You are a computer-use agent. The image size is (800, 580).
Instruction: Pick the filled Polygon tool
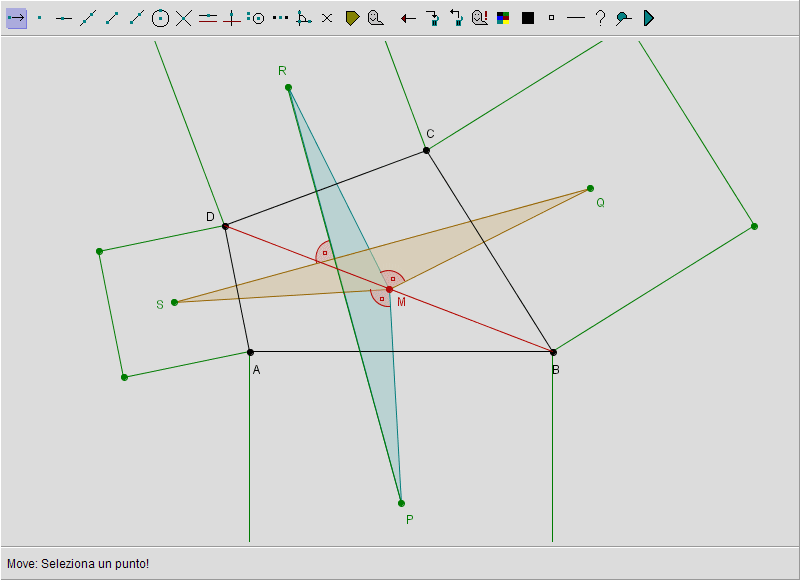(x=352, y=18)
